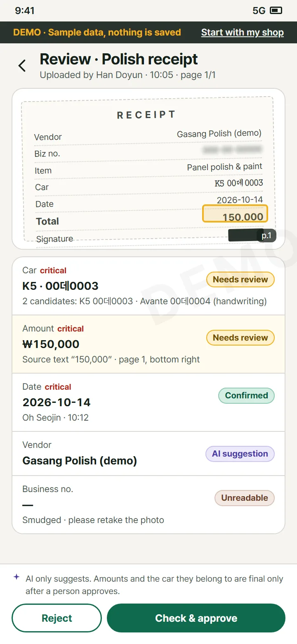The height and width of the screenshot is (644, 297).
Task: Tap the '2 candidates' handwriting note
Action: coord(144,301)
